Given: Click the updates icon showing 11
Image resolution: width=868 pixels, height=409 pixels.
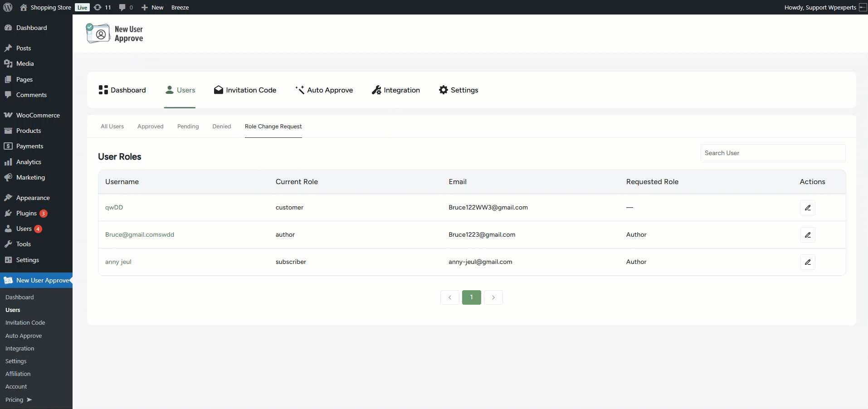Looking at the screenshot, I should pyautogui.click(x=102, y=7).
